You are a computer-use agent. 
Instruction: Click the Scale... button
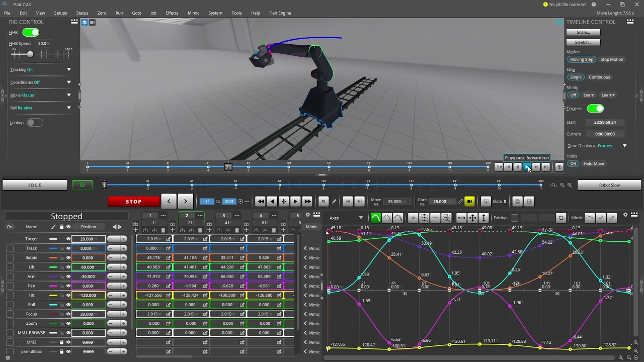click(583, 32)
